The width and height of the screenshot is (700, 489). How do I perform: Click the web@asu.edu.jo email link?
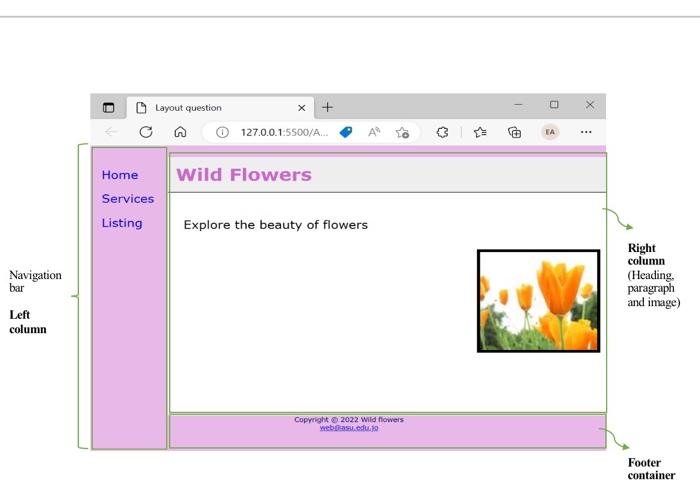349,427
